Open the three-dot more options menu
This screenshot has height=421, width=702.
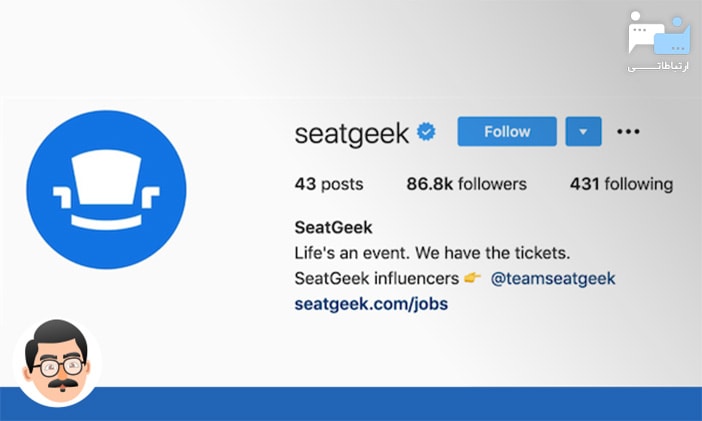628,131
